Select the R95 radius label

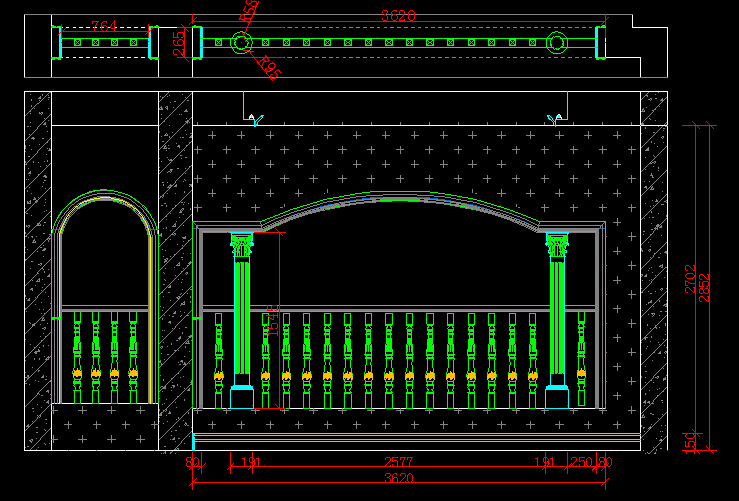click(x=270, y=67)
